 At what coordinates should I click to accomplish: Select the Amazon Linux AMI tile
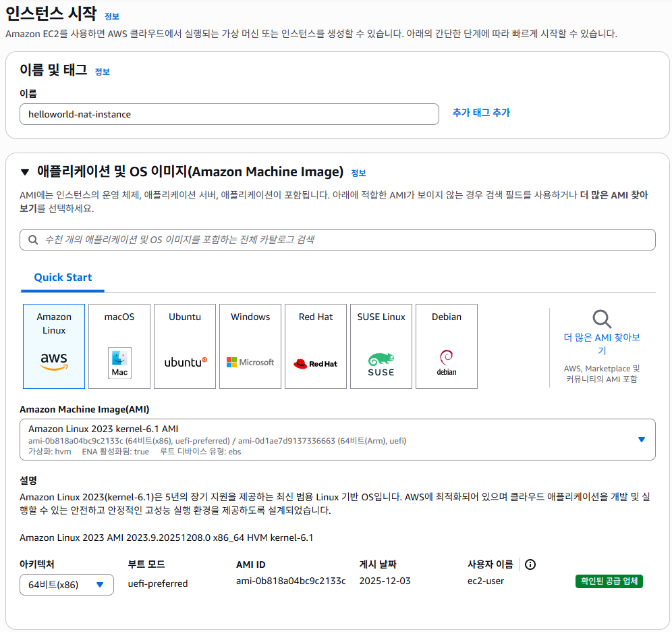(x=54, y=346)
